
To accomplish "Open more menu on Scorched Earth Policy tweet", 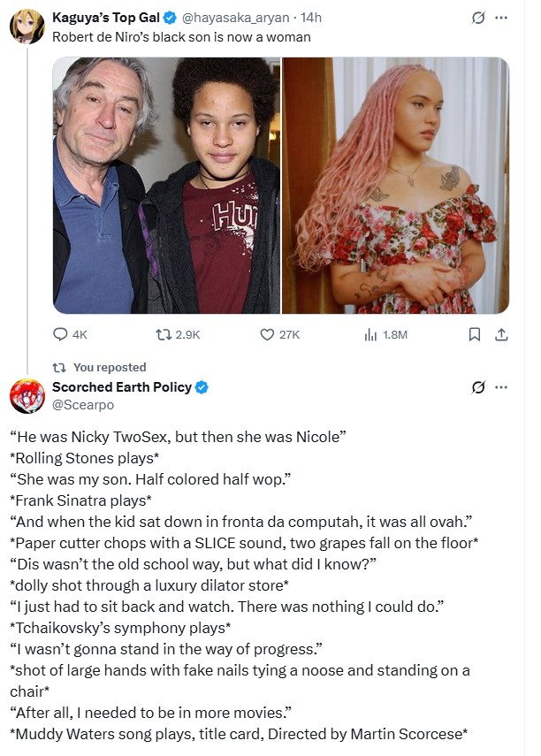I will [501, 387].
